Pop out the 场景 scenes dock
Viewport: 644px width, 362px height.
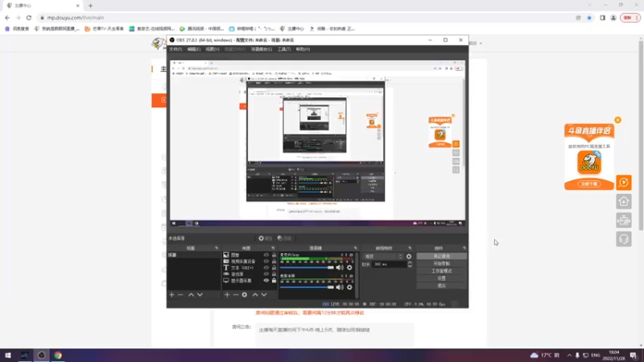pos(217,248)
